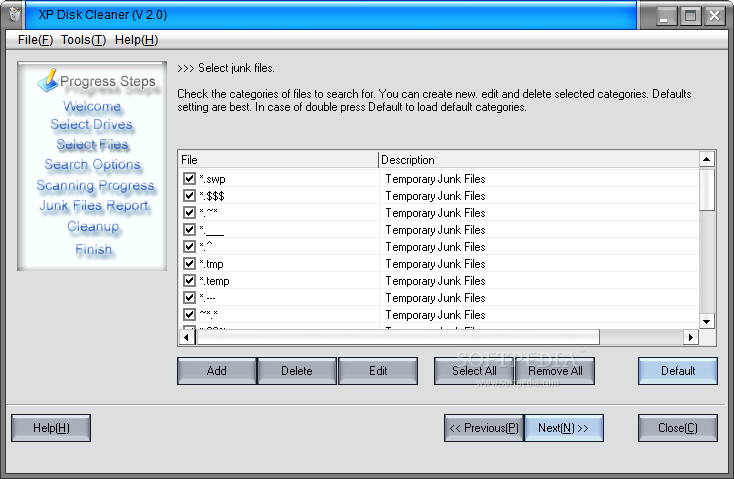Select description text of ~*.* row

(x=435, y=315)
